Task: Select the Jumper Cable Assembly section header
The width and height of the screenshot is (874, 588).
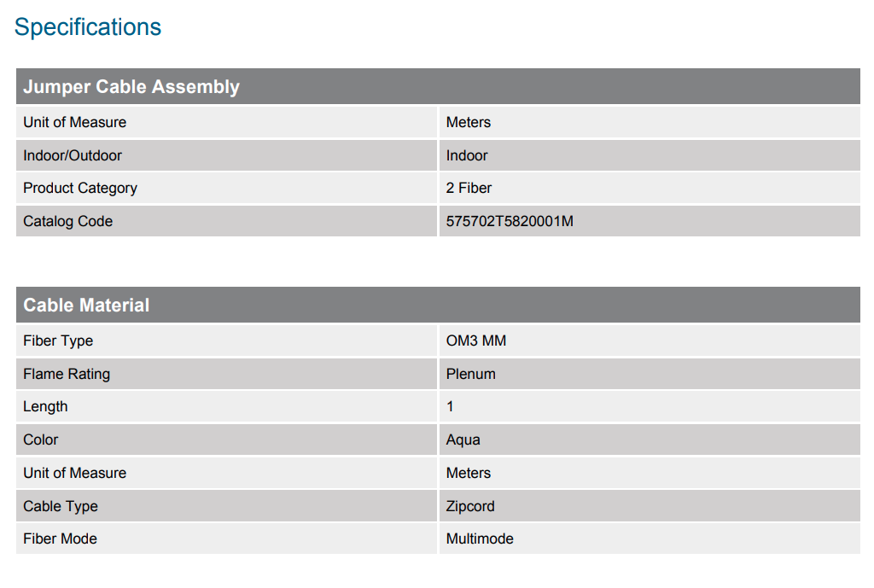Action: coord(438,86)
